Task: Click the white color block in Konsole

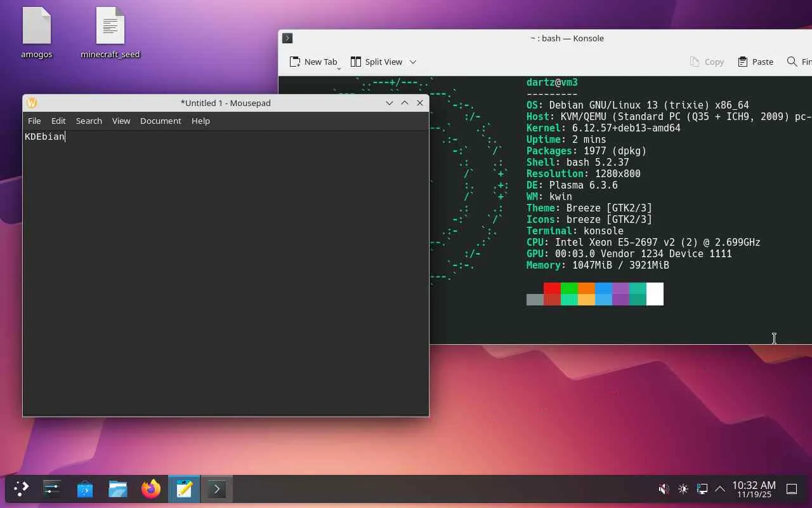Action: (x=655, y=294)
